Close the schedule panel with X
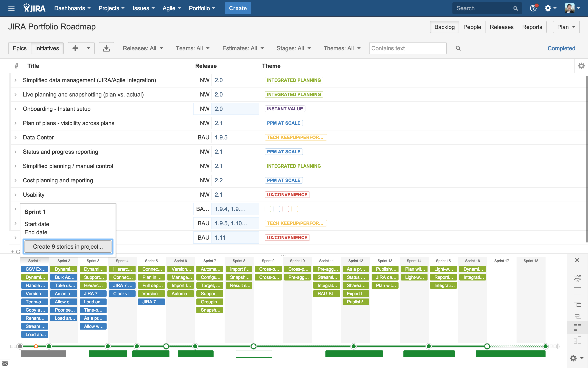Viewport: 588px width, 368px height. point(577,260)
